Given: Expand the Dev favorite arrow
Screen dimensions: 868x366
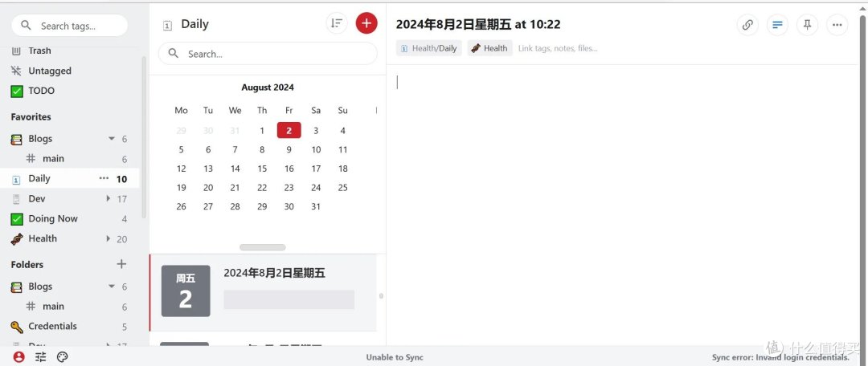Looking at the screenshot, I should 108,198.
